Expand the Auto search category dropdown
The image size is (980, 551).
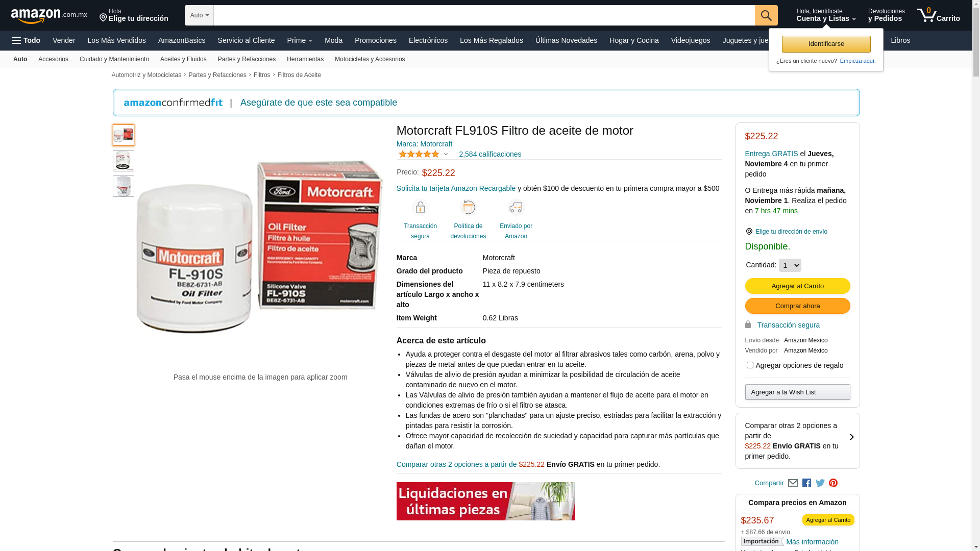coord(199,15)
